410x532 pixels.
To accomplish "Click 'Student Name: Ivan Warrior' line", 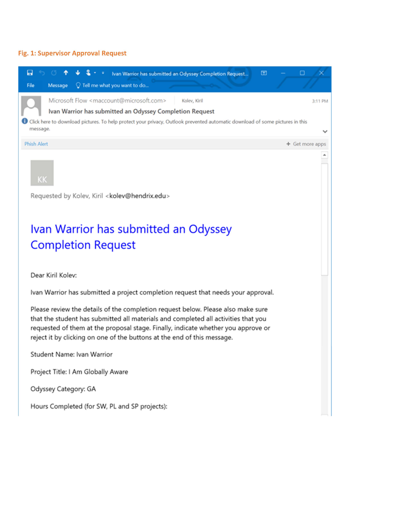I will point(71,354).
